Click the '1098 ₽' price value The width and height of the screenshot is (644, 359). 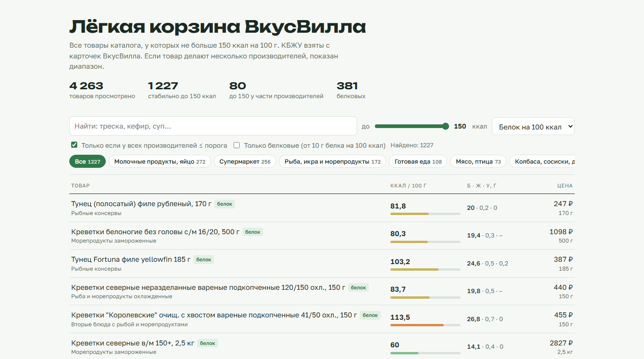click(561, 232)
